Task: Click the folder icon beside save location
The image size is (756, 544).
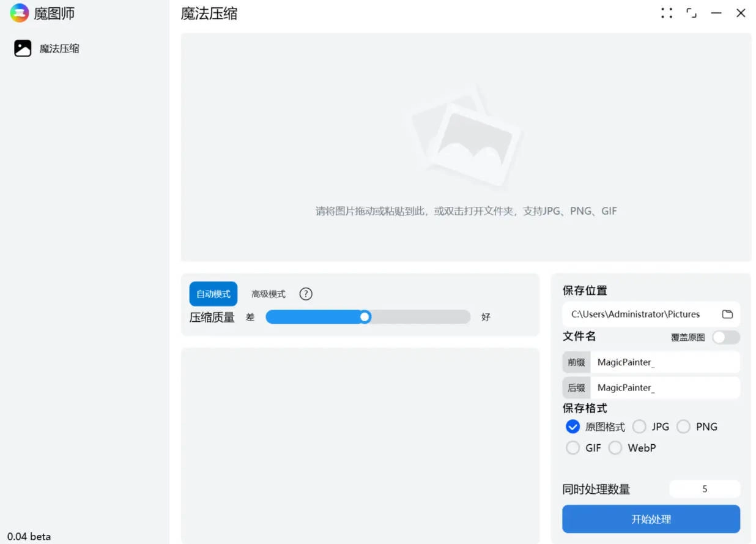Action: tap(727, 314)
